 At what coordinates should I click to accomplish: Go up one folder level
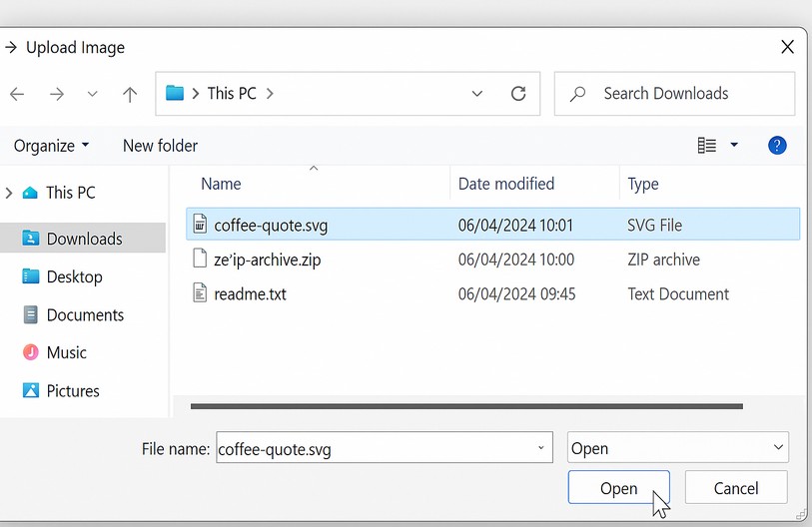coord(130,94)
